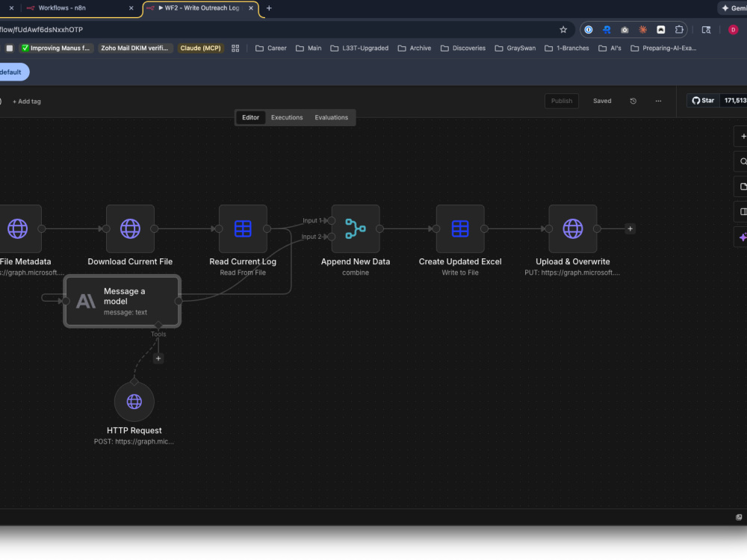Expand the GraySwan bookmarks folder

pos(515,48)
